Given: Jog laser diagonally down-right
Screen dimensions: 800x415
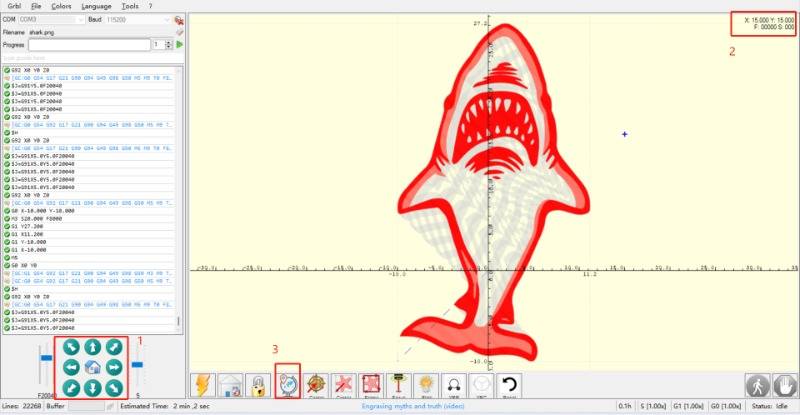Looking at the screenshot, I should (x=114, y=387).
